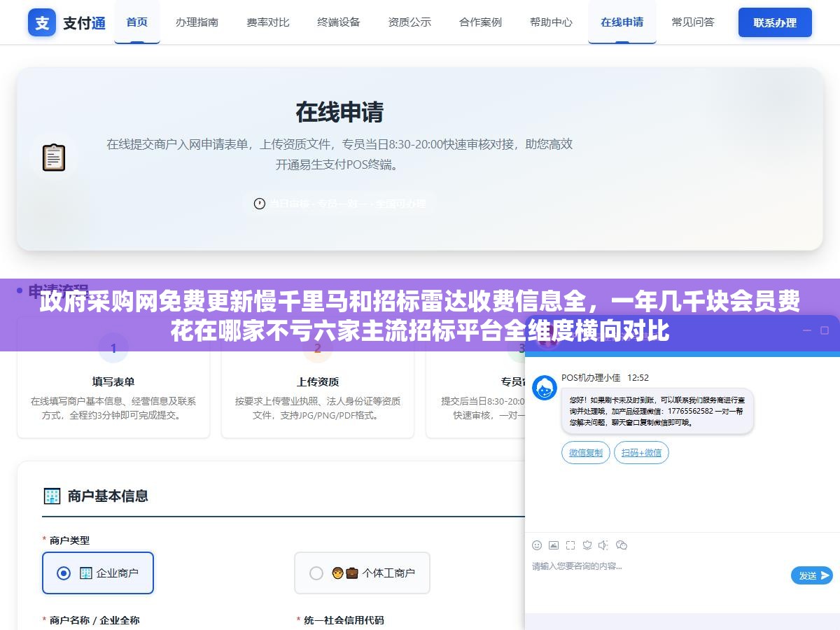Click the 统一社会信用代码 label
840x630 pixels.
[344, 620]
